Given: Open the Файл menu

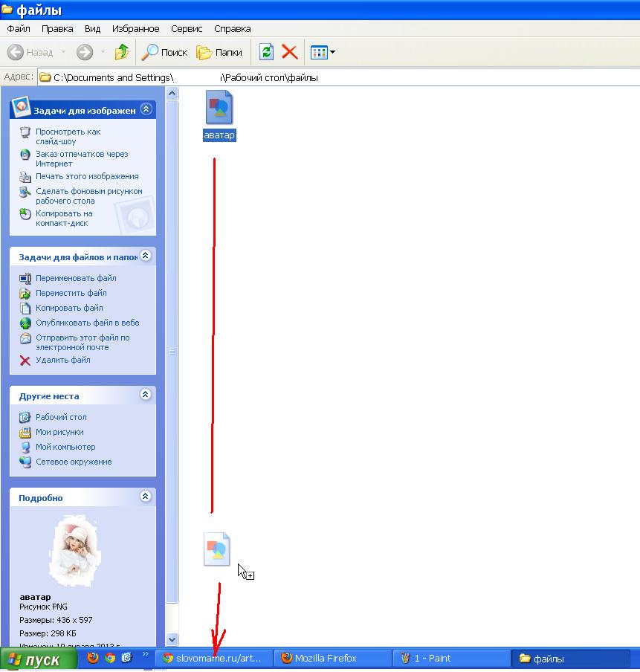Looking at the screenshot, I should pyautogui.click(x=19, y=29).
